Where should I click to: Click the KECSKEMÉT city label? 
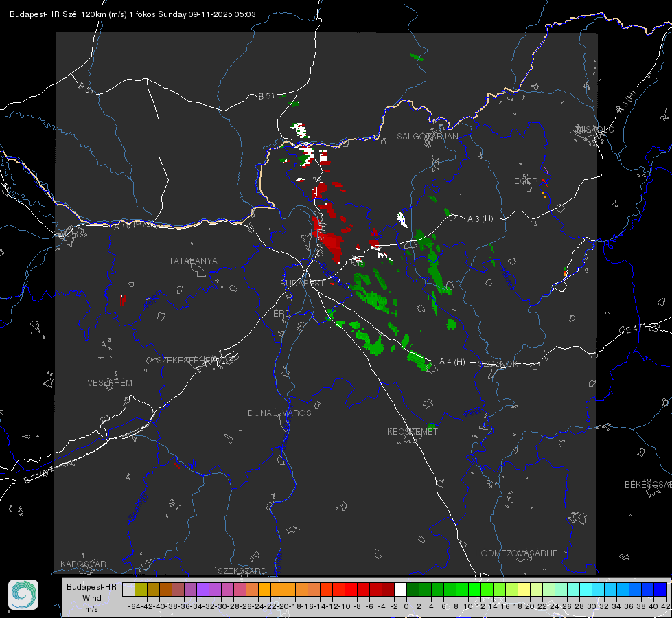point(413,431)
